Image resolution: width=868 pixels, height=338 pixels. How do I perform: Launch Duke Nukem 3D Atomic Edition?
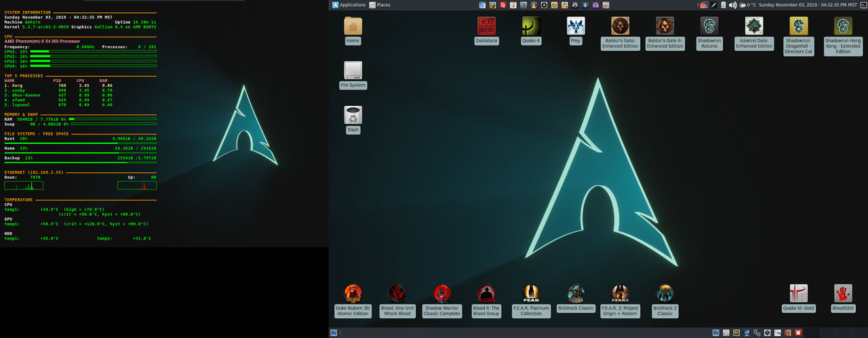pyautogui.click(x=353, y=293)
